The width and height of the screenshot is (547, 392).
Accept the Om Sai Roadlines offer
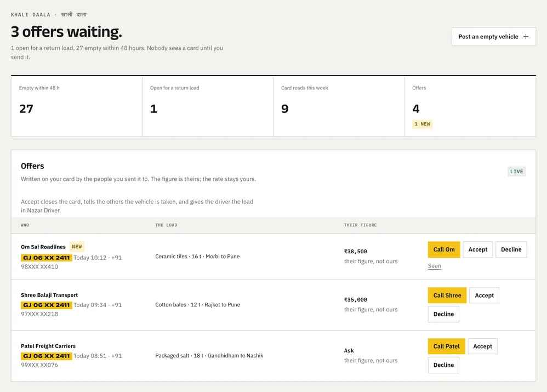coord(477,249)
